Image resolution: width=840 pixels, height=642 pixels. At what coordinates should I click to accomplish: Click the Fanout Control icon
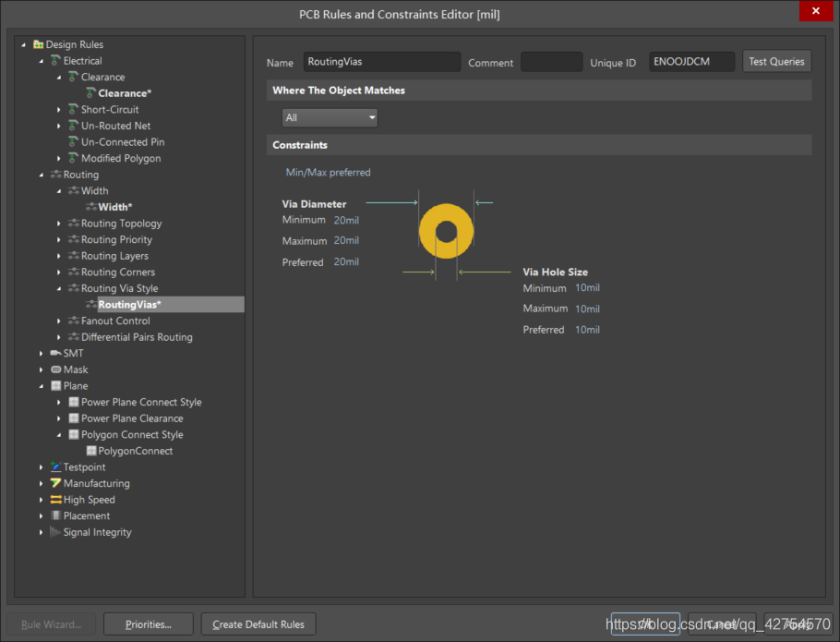74,321
